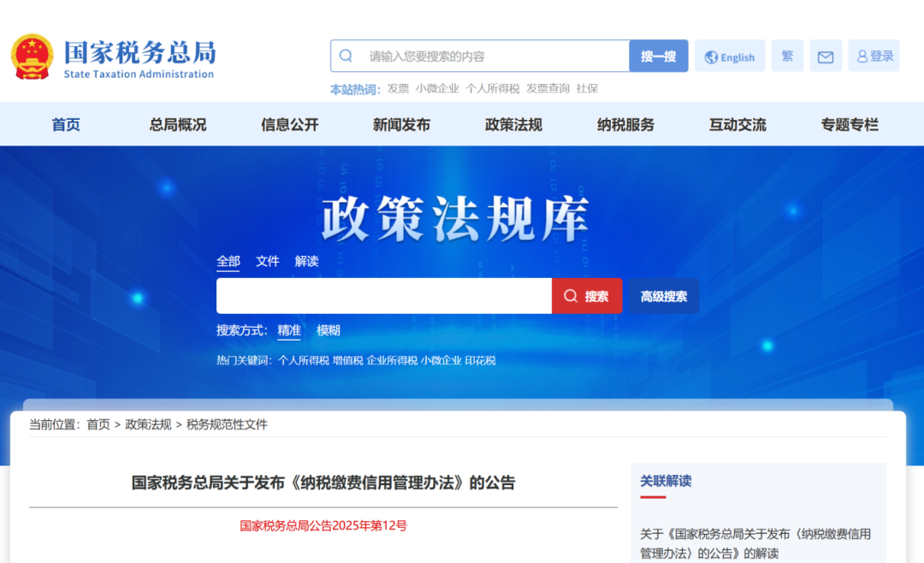This screenshot has width=924, height=563.
Task: Click the national emblem logo
Action: click(32, 56)
